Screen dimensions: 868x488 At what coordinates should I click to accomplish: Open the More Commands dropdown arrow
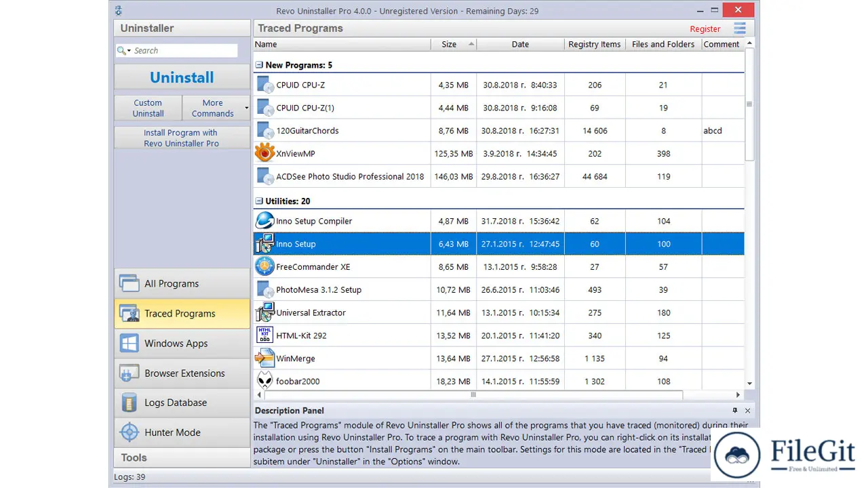tap(246, 108)
